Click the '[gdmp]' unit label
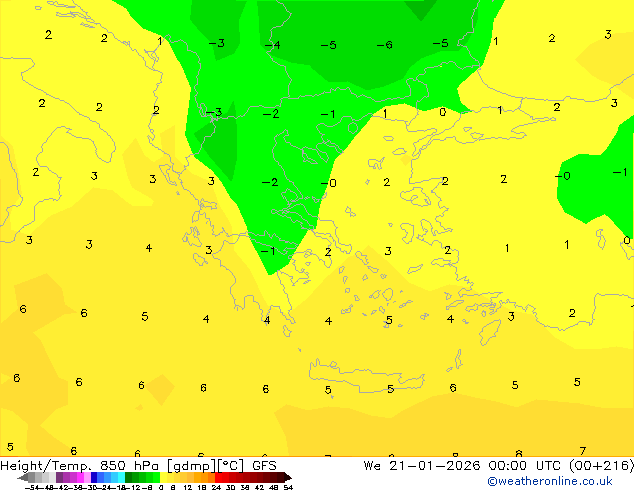 [192, 466]
